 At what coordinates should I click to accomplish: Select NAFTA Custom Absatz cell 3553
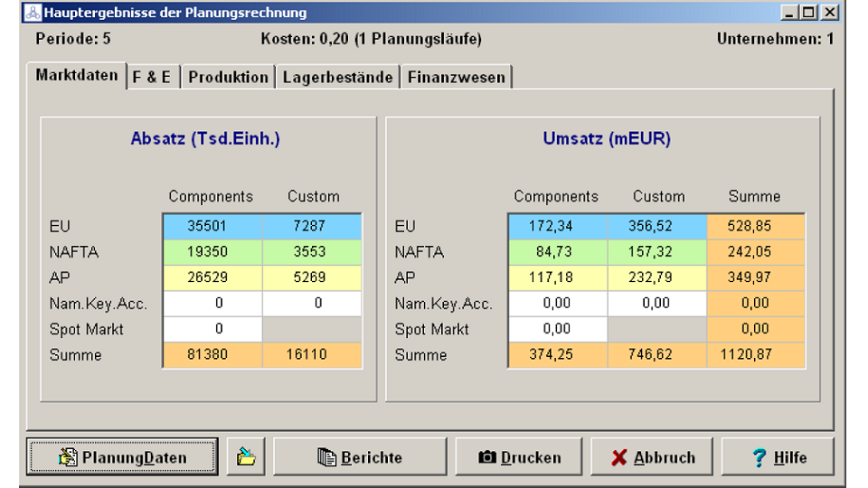(312, 252)
